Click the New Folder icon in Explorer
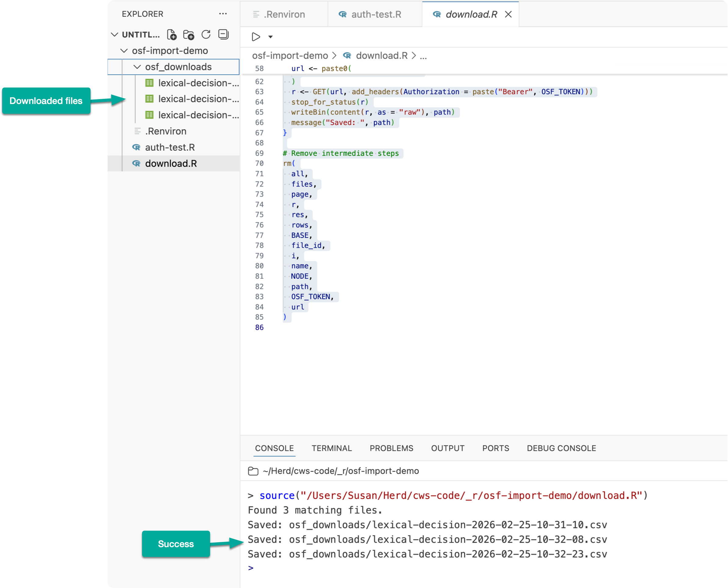The height and width of the screenshot is (588, 728). pyautogui.click(x=189, y=34)
